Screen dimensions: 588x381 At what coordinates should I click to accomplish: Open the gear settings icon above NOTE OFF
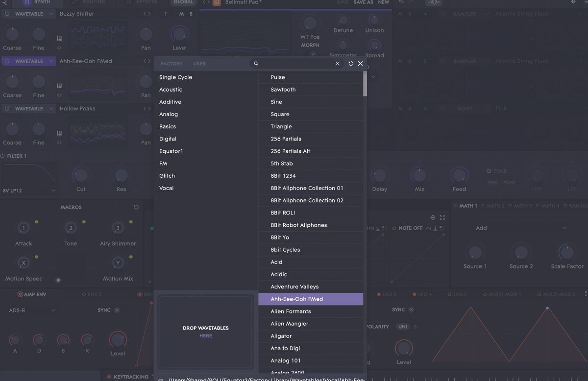432,217
